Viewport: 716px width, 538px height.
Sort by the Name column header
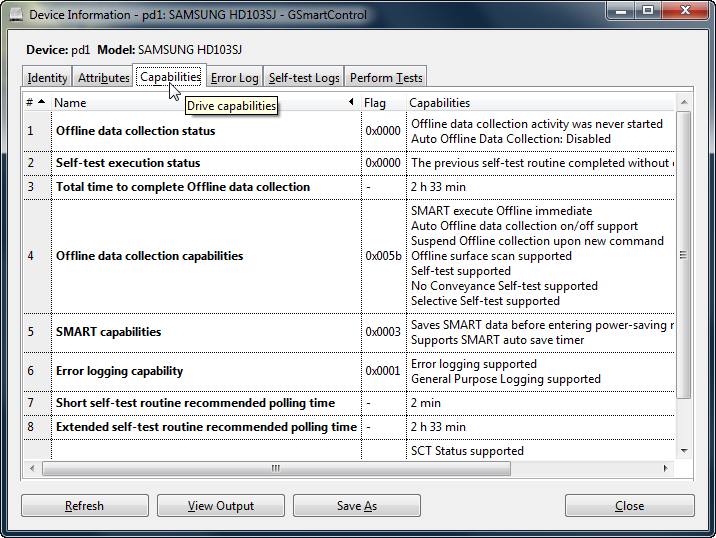click(206, 103)
